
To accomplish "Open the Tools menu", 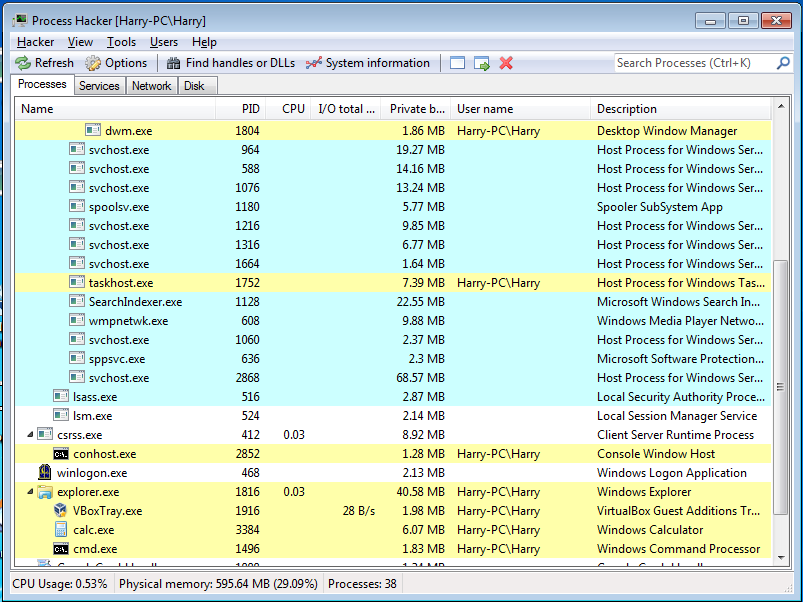I will coord(121,42).
